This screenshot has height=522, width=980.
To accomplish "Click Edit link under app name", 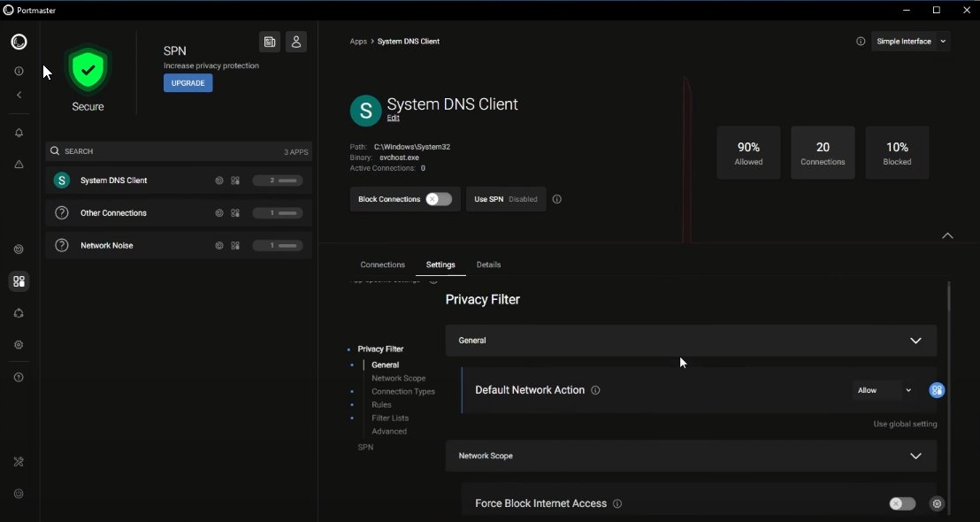I will click(x=393, y=118).
